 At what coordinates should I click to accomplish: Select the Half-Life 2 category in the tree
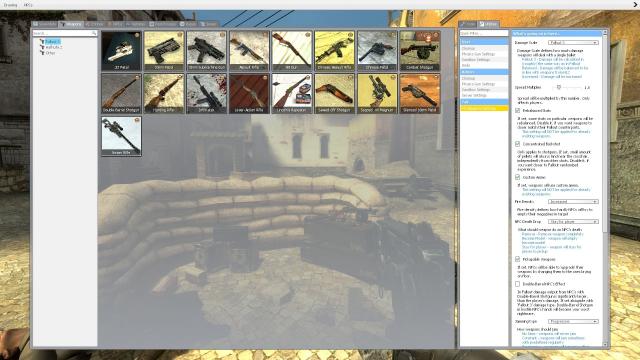[x=53, y=47]
